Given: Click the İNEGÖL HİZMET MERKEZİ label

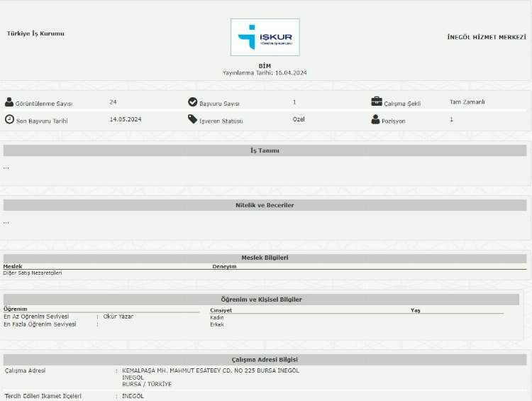Looking at the screenshot, I should coord(487,37).
